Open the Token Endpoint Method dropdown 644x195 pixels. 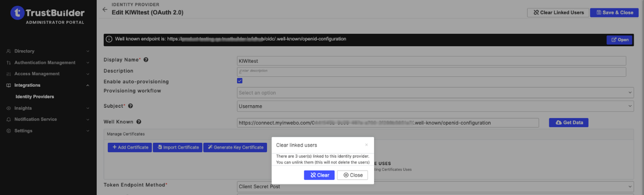[x=435, y=187]
